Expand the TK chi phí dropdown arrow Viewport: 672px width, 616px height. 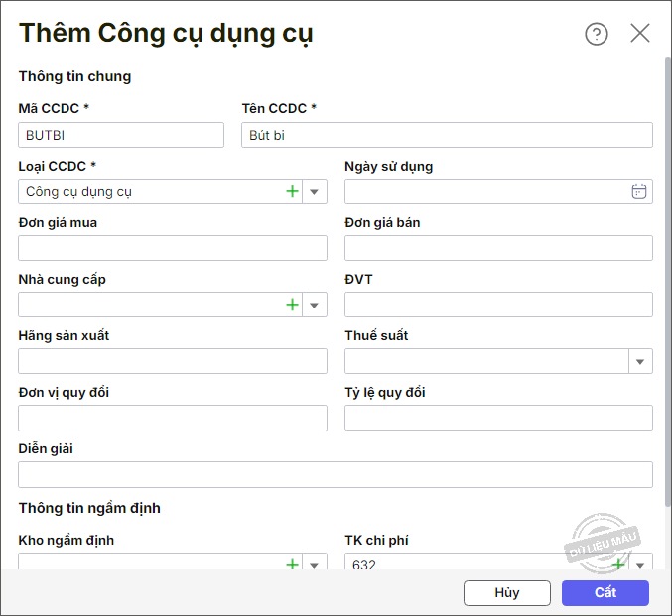coord(641,565)
